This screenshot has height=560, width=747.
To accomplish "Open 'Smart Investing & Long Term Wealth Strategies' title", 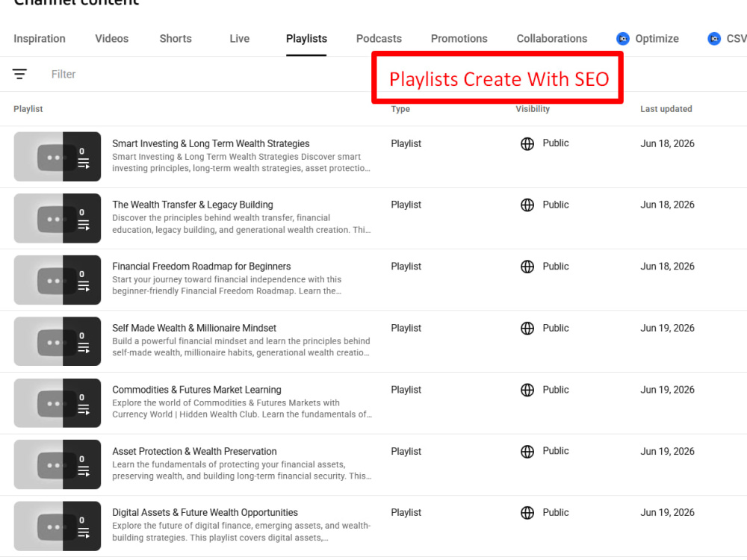I will coord(211,143).
